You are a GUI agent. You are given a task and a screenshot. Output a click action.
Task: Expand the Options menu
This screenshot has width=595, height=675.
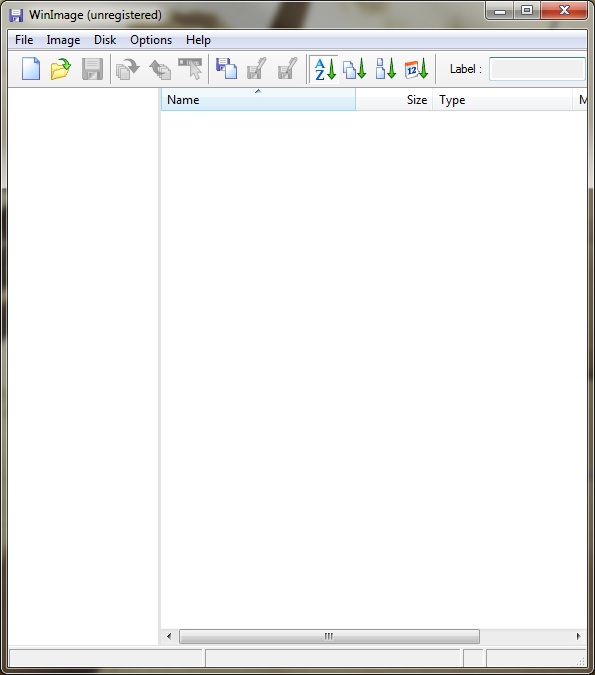pyautogui.click(x=151, y=40)
